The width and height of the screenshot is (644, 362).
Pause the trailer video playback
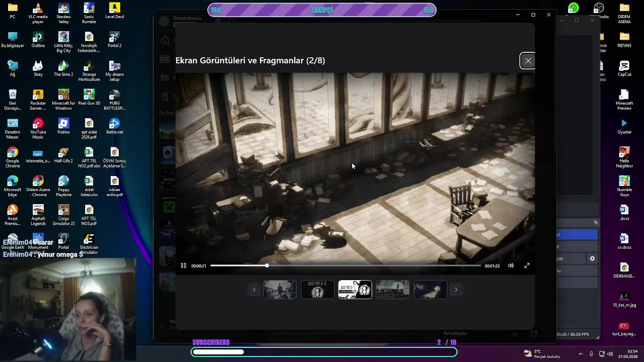184,265
